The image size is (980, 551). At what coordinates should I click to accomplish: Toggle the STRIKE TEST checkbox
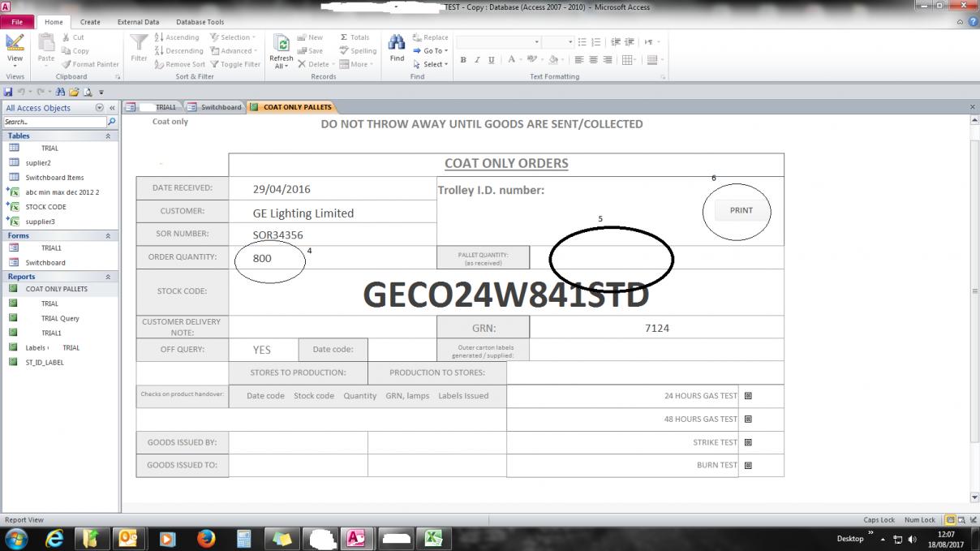tap(748, 443)
